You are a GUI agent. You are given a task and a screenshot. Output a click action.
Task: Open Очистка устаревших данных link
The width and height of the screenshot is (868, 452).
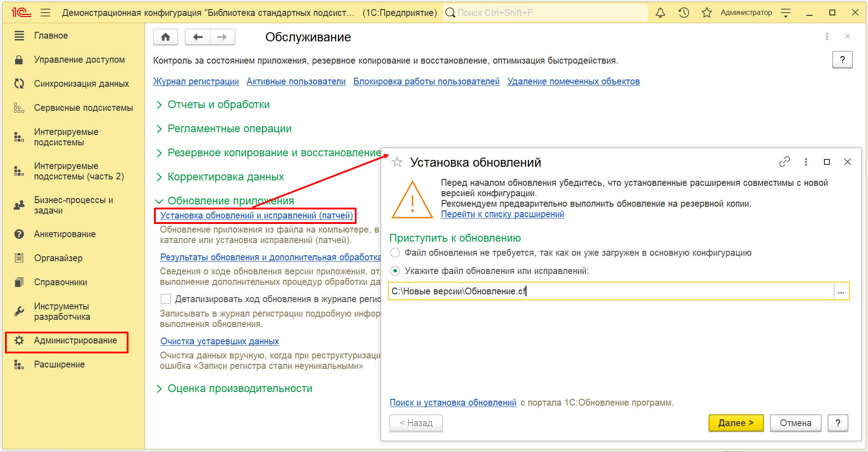coord(219,341)
